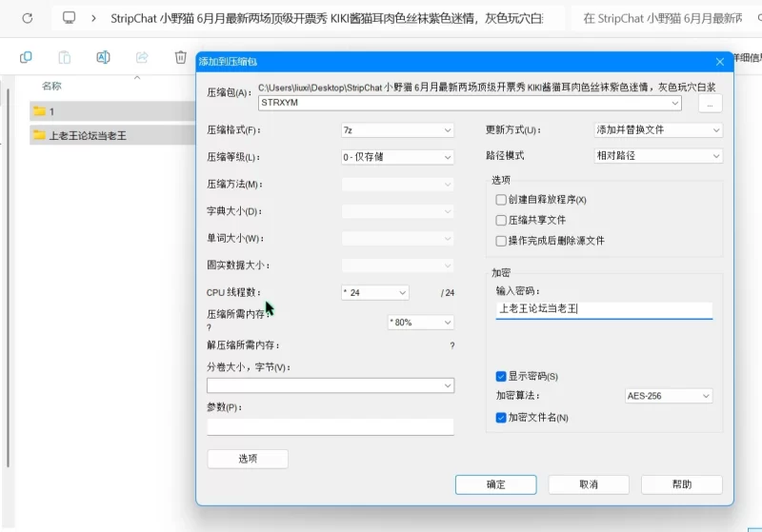Click the 名称 column header

[51, 86]
